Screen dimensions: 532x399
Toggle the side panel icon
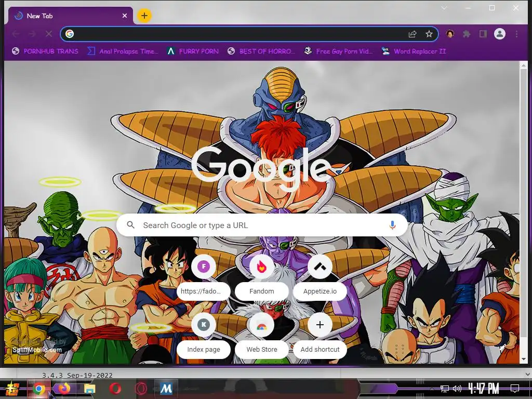[x=483, y=34]
